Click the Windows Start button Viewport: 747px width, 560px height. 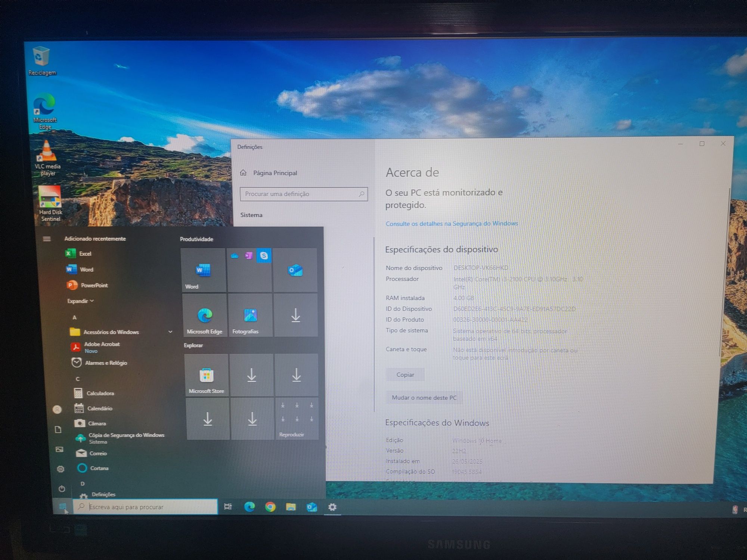coord(63,507)
